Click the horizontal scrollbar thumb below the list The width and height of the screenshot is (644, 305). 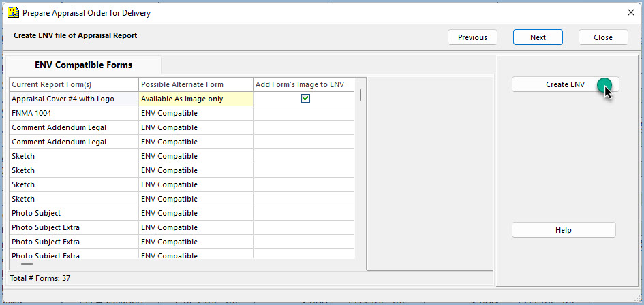click(27, 264)
